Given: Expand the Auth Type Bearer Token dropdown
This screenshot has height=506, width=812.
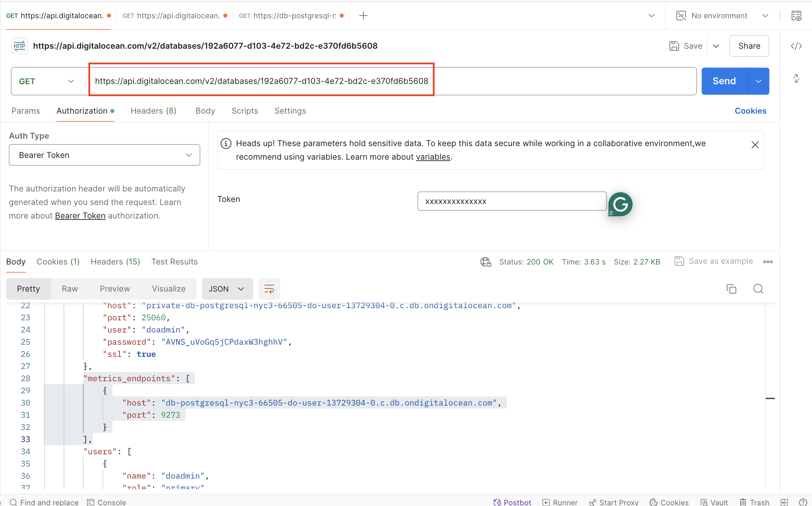Looking at the screenshot, I should (104, 155).
